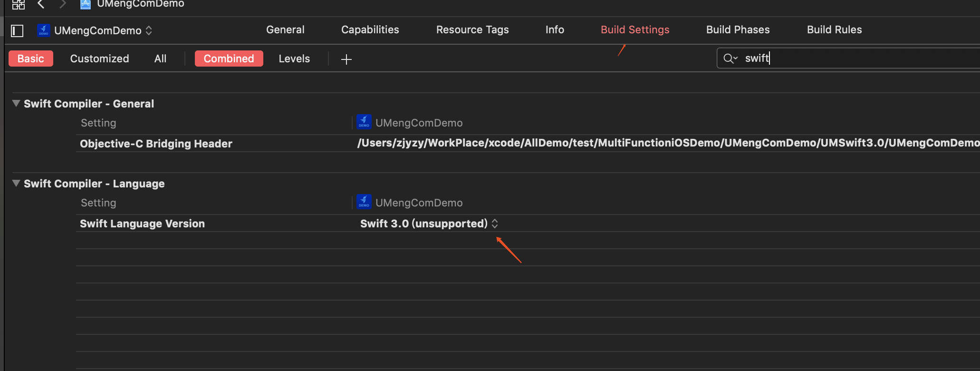Switch to the Info tab

[555, 29]
